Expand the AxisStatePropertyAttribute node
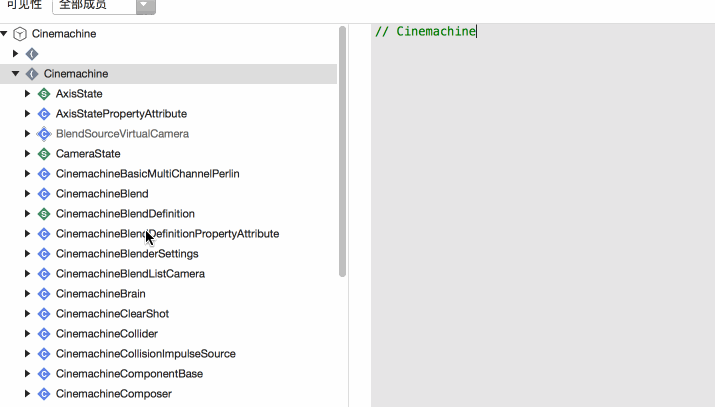This screenshot has width=715, height=407. (28, 114)
